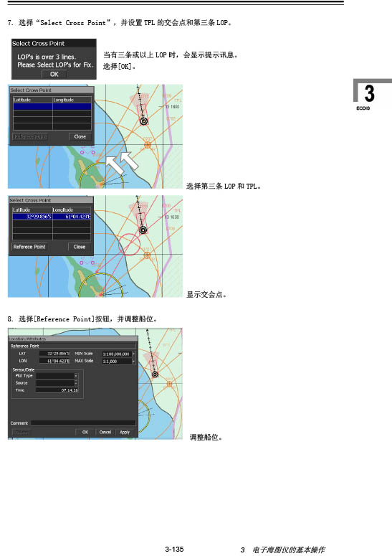The height and width of the screenshot is (556, 392).
Task: Click the orange crosshair waypoint symbol on the first chart
Action: (x=148, y=144)
